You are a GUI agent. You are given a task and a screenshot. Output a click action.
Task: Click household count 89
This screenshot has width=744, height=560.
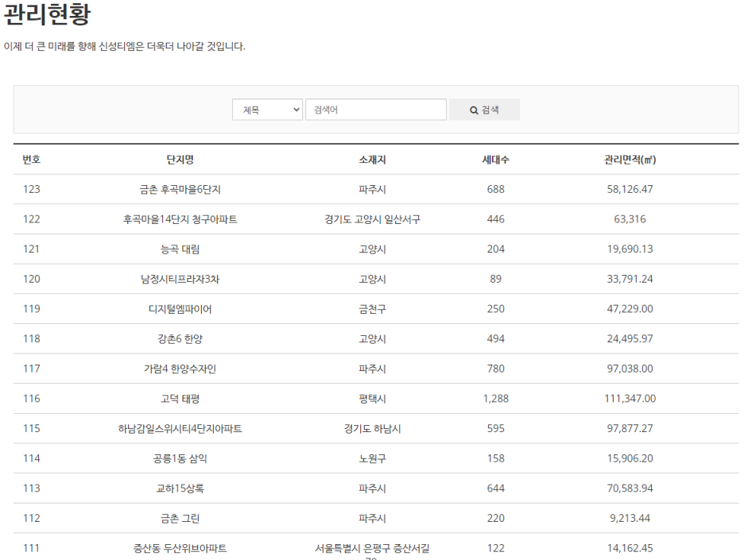495,279
